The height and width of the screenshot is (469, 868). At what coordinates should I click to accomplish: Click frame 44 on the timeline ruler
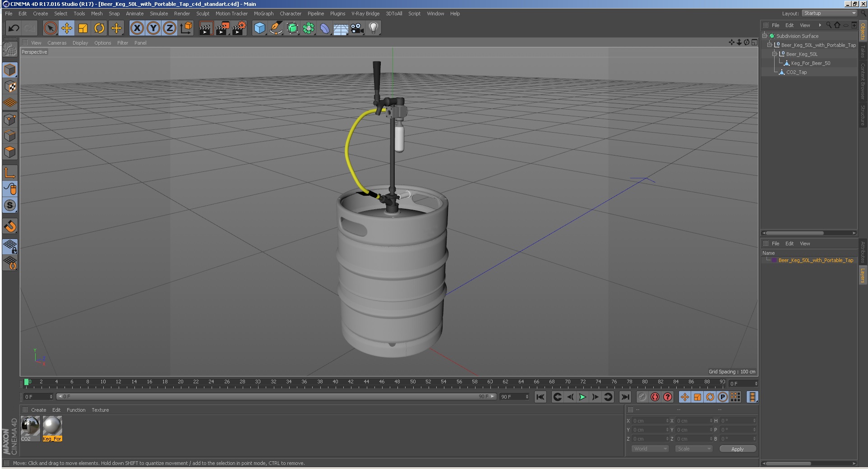(x=366, y=382)
